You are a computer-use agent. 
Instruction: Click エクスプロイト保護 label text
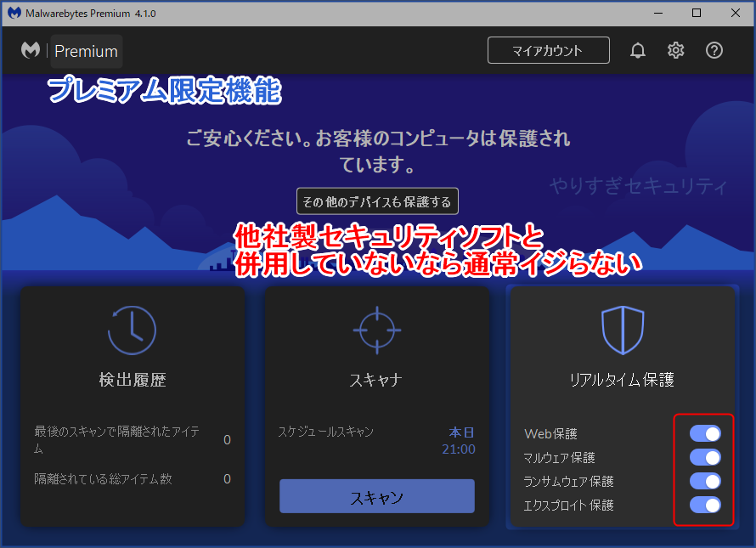pyautogui.click(x=568, y=505)
